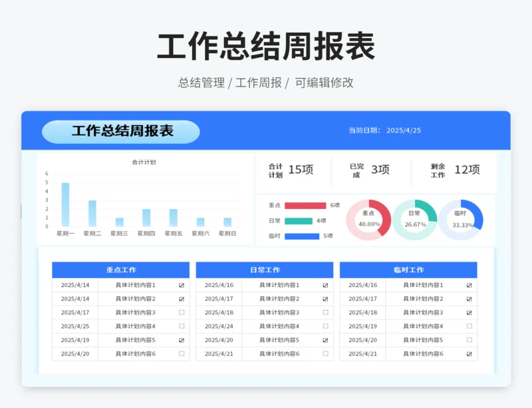The height and width of the screenshot is (408, 532).
Task: Check the 重点工作 具体计划内容3 box
Action: [182, 313]
